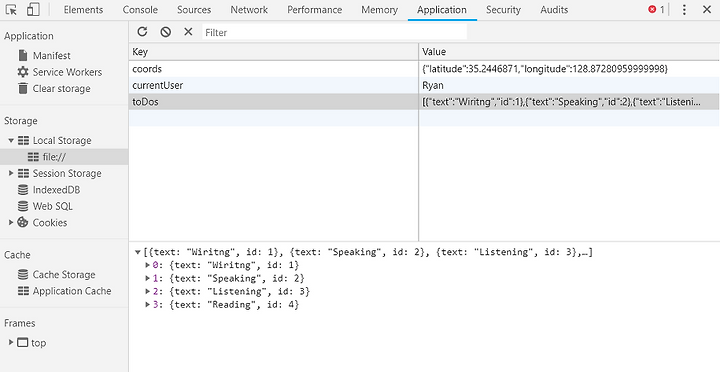
Task: Switch to the Security tab
Action: coord(503,10)
